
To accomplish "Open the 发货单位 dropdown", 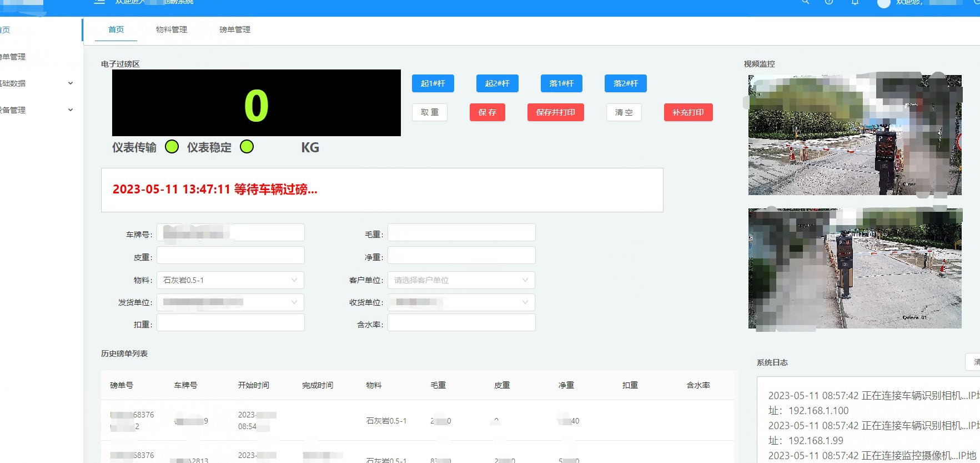I will (230, 302).
